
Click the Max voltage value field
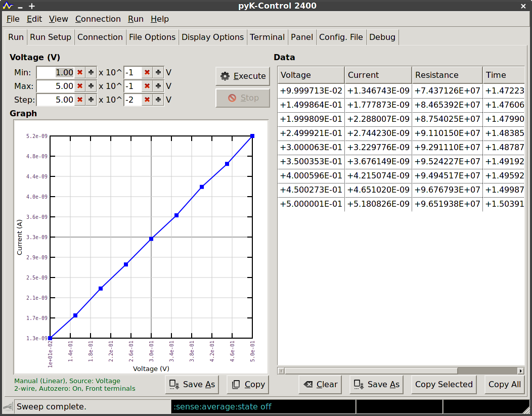pyautogui.click(x=56, y=86)
